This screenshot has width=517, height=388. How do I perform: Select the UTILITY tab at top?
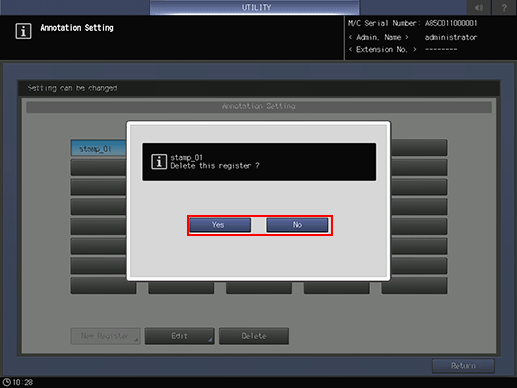click(255, 7)
